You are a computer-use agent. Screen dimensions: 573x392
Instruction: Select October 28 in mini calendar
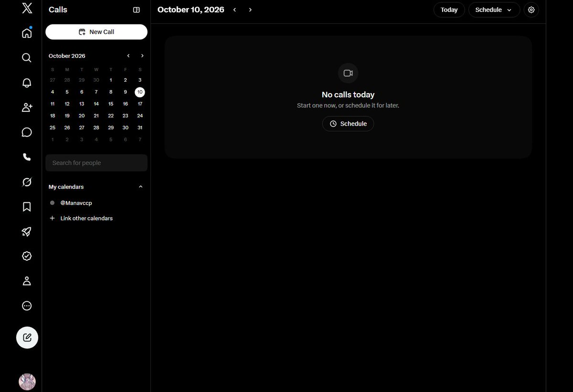[x=96, y=127]
